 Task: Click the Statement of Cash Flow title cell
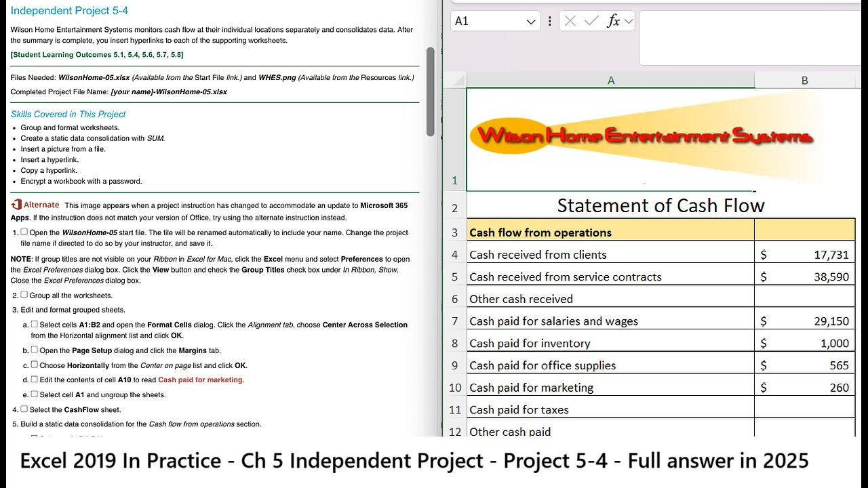[x=661, y=205]
